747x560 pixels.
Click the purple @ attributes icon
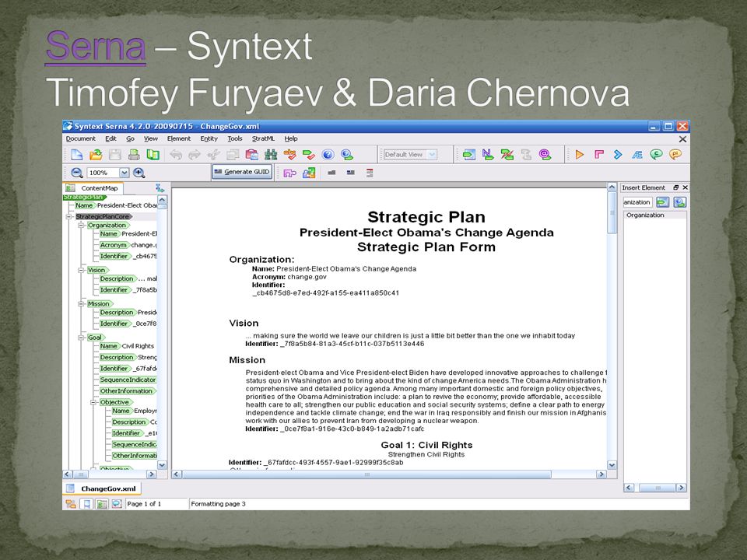pos(545,155)
